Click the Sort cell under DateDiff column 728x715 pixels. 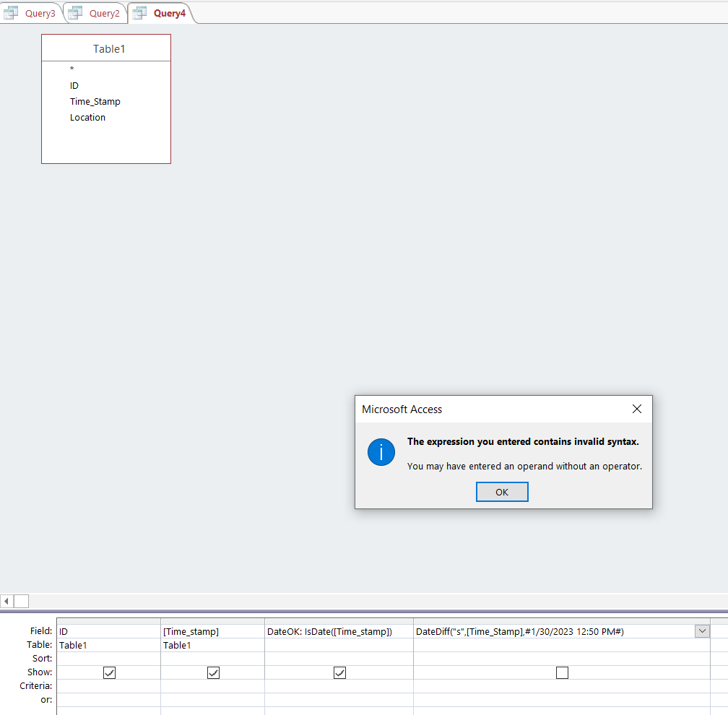pyautogui.click(x=562, y=659)
